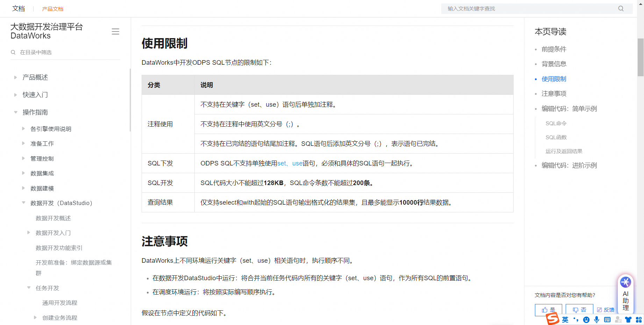This screenshot has height=325, width=644.
Task: Switch the input language via the 英 icon
Action: click(565, 319)
